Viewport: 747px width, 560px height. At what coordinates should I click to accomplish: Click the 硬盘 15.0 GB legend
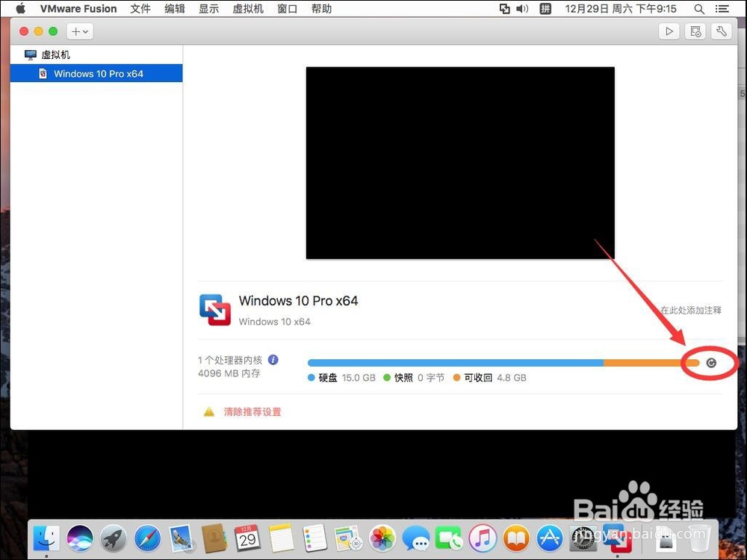click(341, 378)
